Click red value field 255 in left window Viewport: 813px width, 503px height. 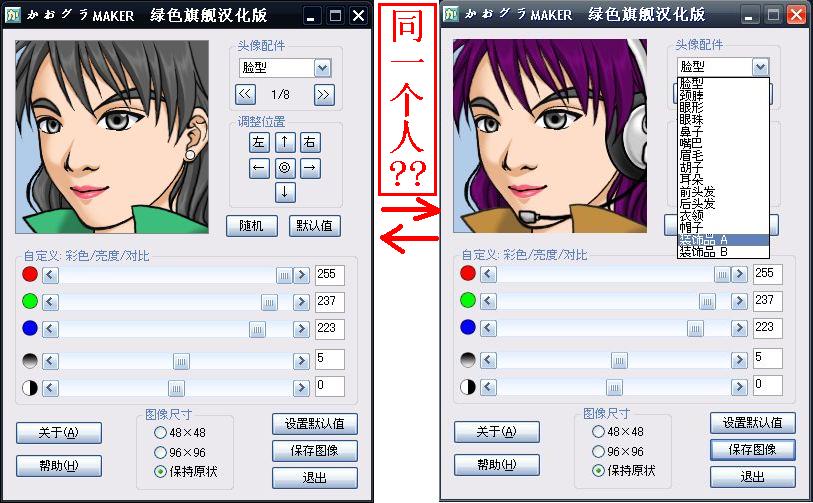tap(329, 274)
